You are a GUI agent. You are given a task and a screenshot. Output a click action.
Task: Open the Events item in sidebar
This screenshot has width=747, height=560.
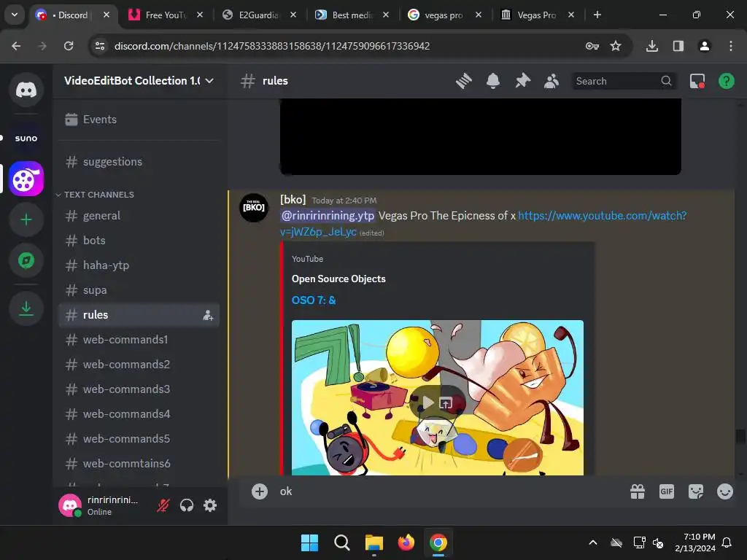click(x=139, y=120)
